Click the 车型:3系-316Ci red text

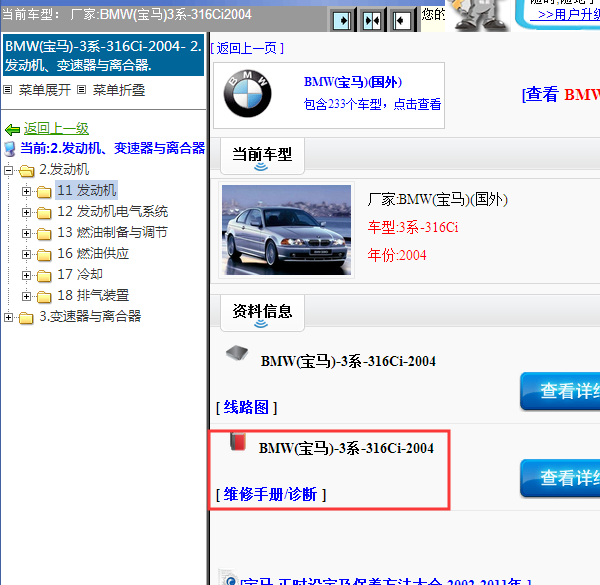point(413,228)
